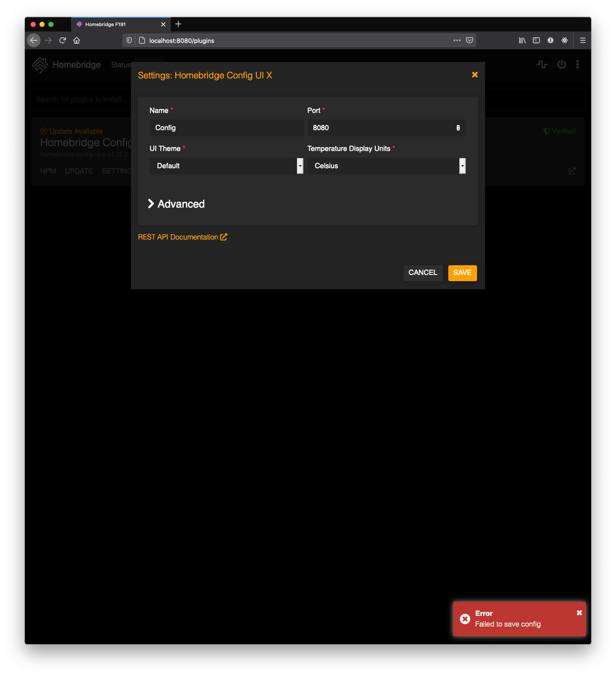Open the Firefox library icon

(x=522, y=40)
